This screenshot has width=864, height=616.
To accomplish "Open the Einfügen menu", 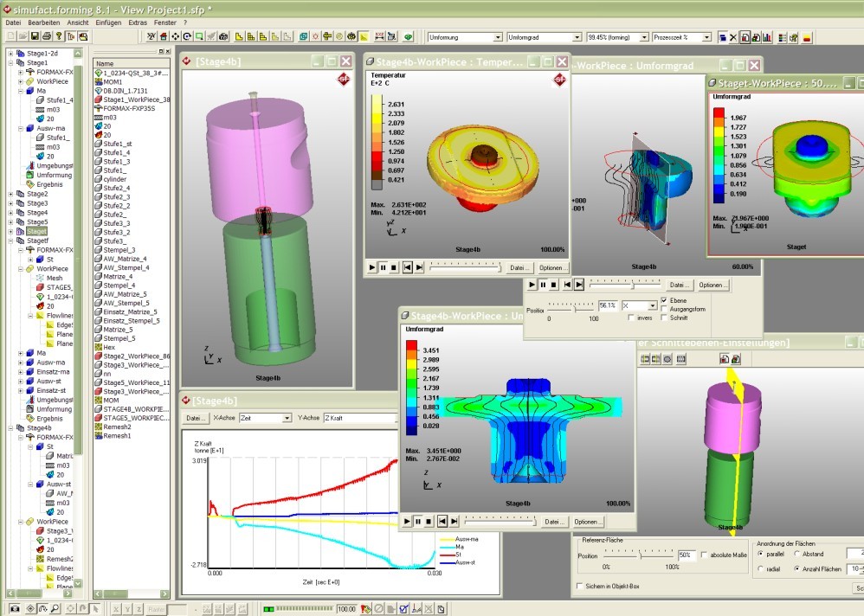I will [x=108, y=22].
